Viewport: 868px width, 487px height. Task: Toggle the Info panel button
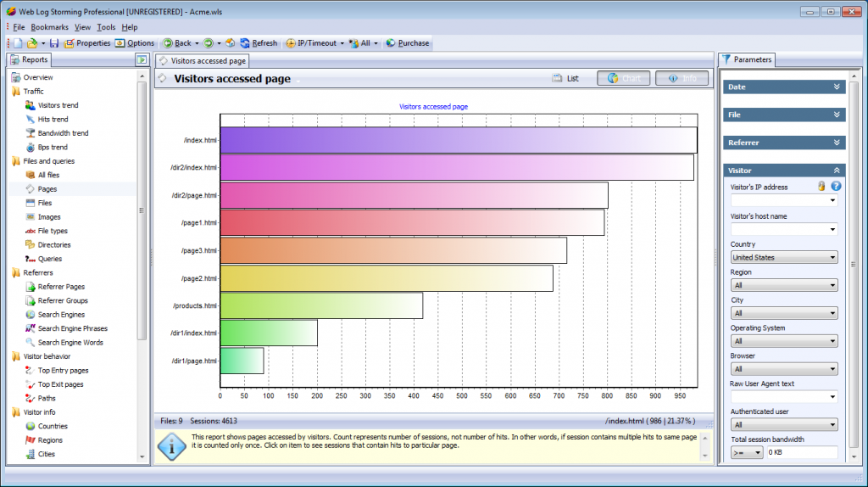682,79
